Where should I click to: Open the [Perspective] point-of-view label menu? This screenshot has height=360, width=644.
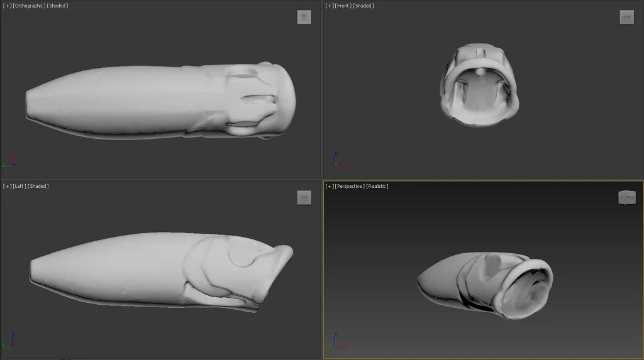tap(349, 186)
